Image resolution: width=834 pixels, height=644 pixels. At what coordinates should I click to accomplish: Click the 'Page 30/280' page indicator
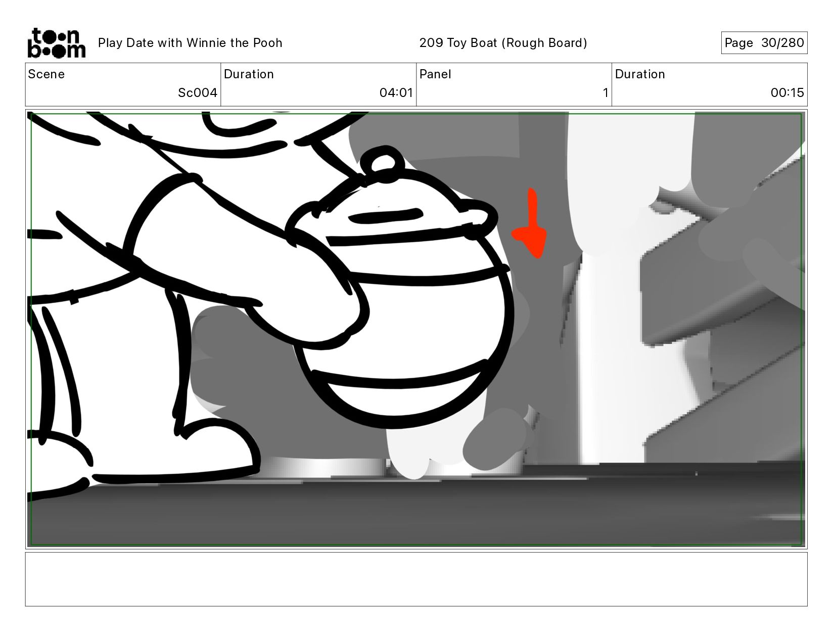[764, 43]
